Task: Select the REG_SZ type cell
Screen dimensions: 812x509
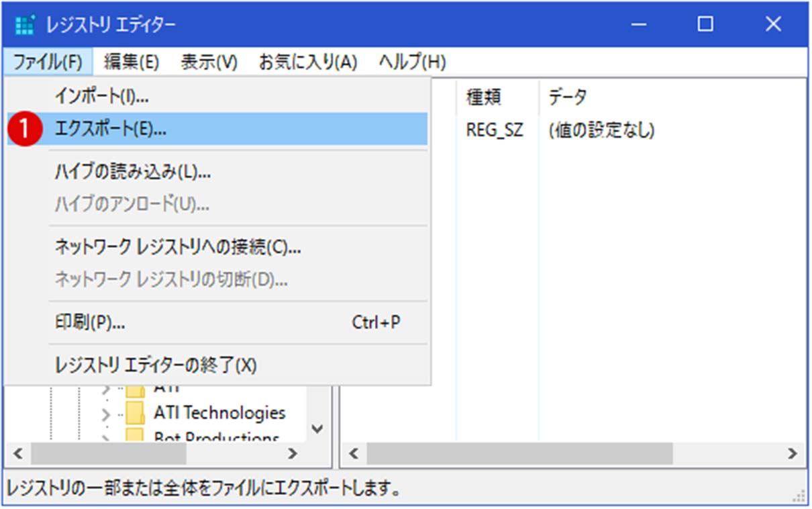Action: (495, 130)
